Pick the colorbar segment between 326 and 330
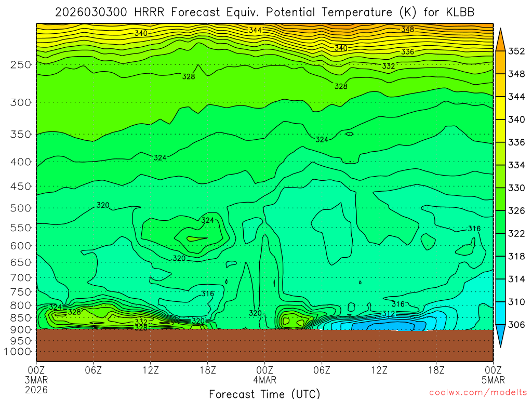The width and height of the screenshot is (532, 399). pyautogui.click(x=500, y=199)
